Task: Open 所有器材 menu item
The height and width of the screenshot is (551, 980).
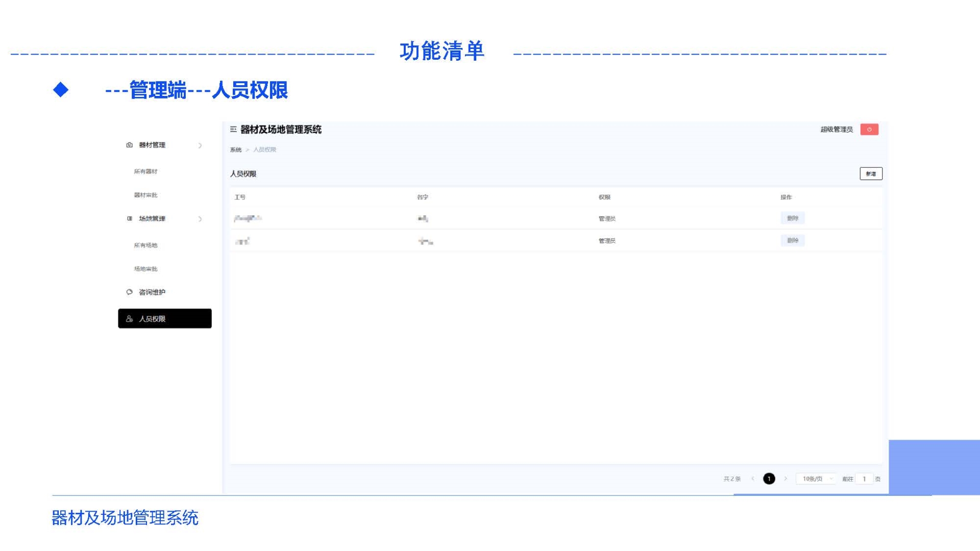Action: 145,171
